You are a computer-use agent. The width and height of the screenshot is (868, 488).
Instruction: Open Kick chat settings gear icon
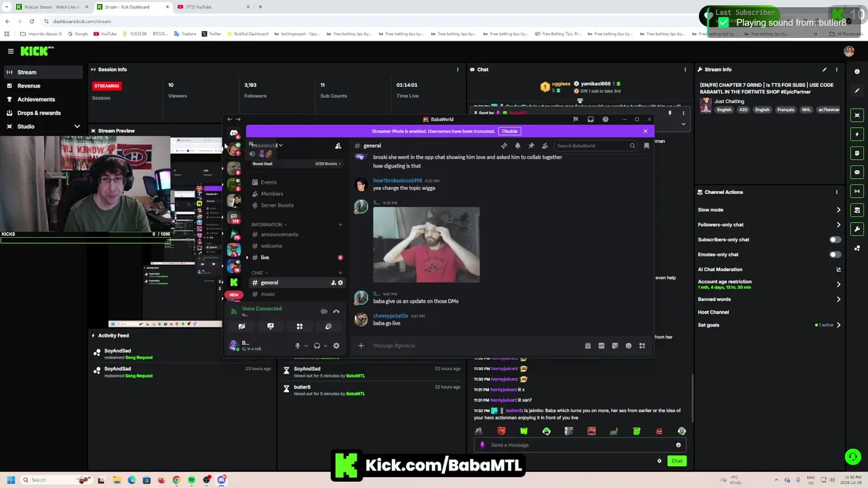click(x=659, y=461)
